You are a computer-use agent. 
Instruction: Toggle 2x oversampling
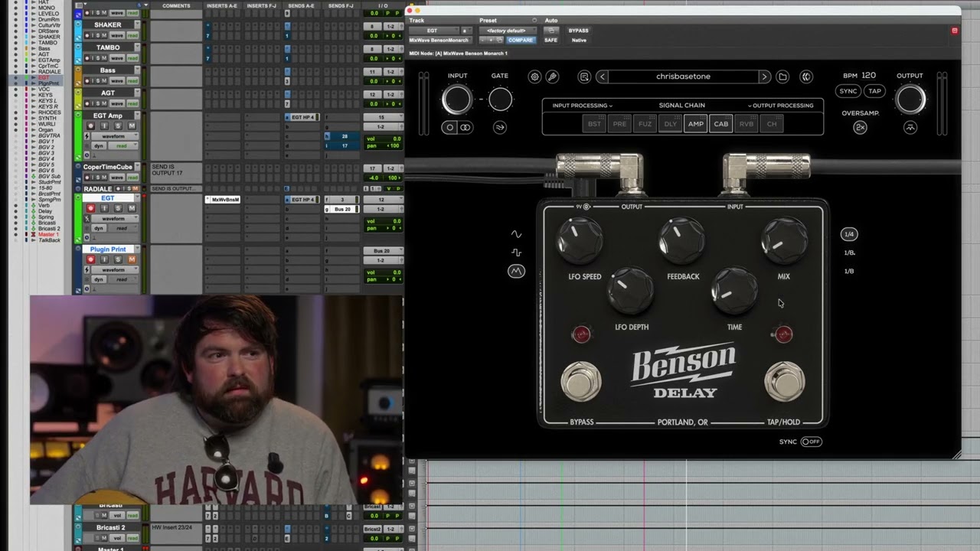click(x=860, y=128)
